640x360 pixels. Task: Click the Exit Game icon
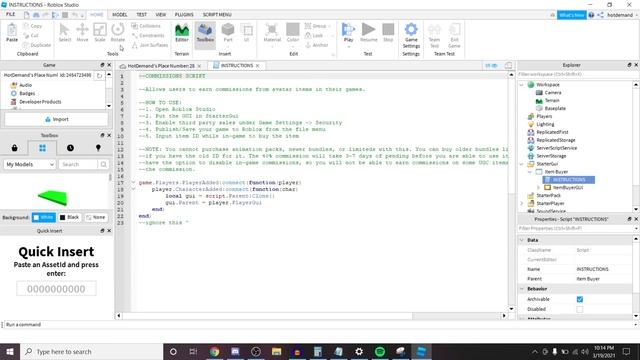[x=454, y=35]
